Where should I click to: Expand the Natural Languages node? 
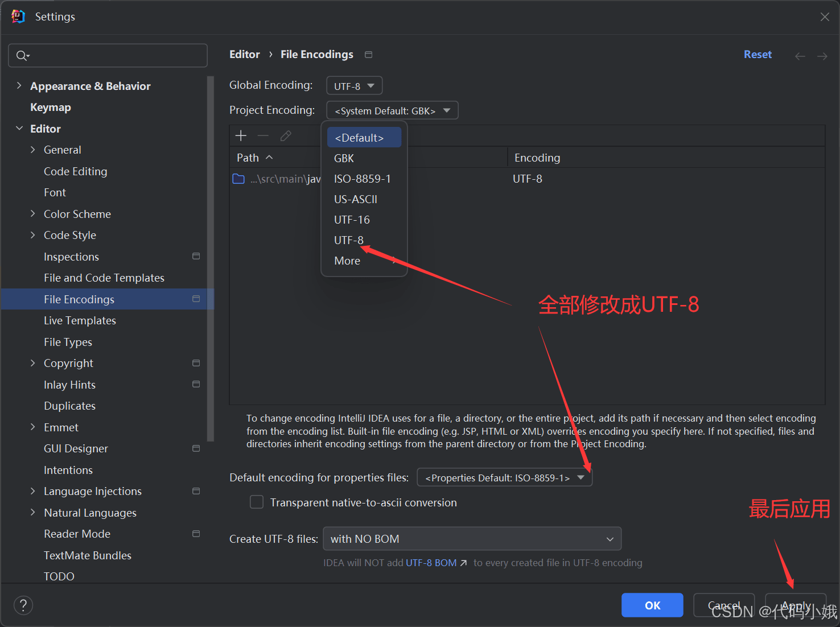click(32, 512)
